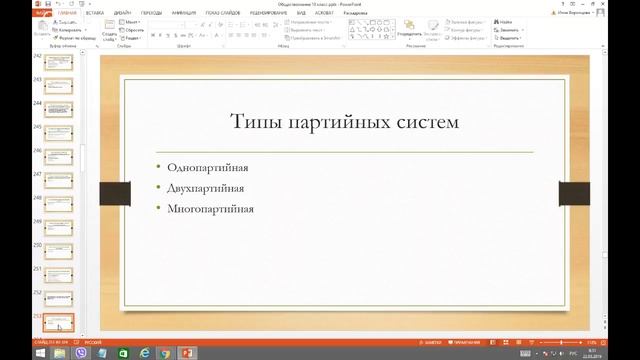The height and width of the screenshot is (360, 640).
Task: Select Format Painter (Формат по образцу)
Action: coord(74,38)
